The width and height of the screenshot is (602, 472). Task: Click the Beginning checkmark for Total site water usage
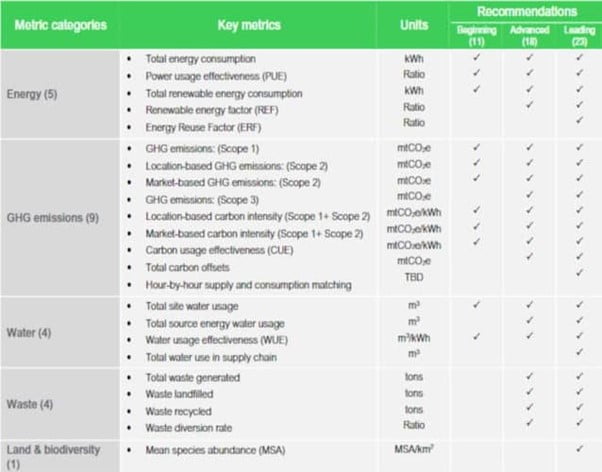pyautogui.click(x=477, y=304)
